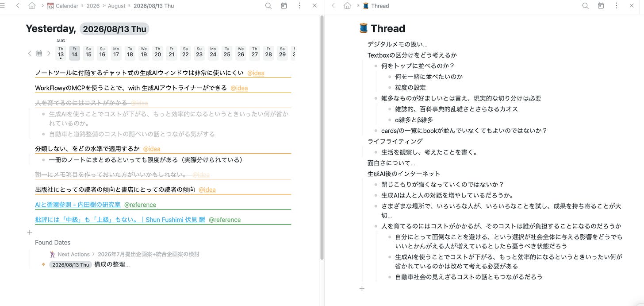The height and width of the screenshot is (306, 644).
Task: Close the right Thread pane
Action: click(x=632, y=6)
